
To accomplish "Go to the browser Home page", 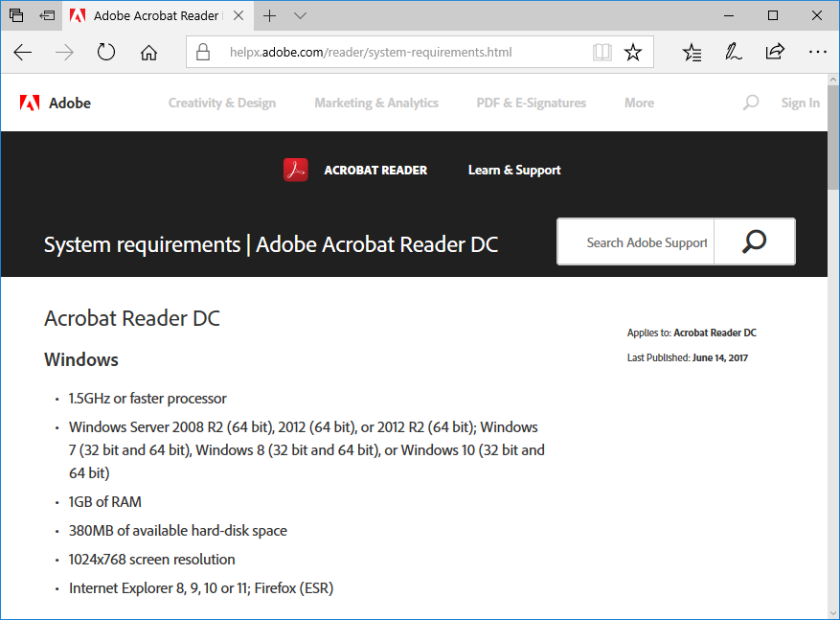I will pyautogui.click(x=148, y=52).
